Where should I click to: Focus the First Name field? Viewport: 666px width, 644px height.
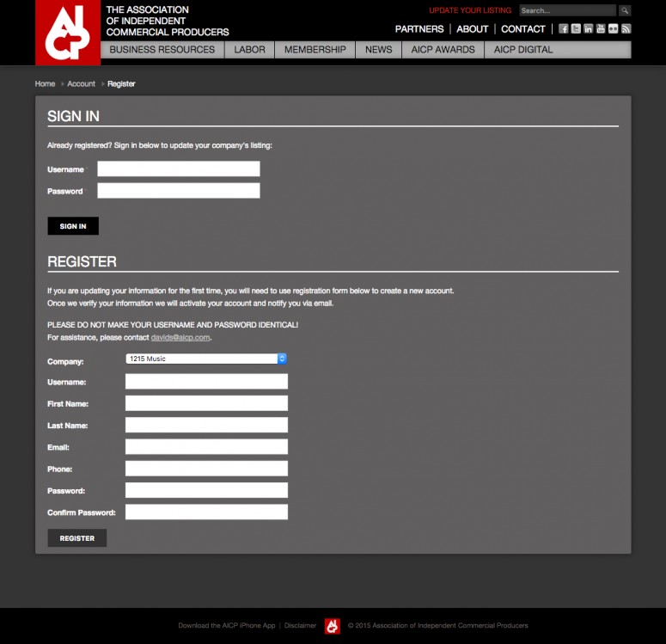(x=206, y=403)
